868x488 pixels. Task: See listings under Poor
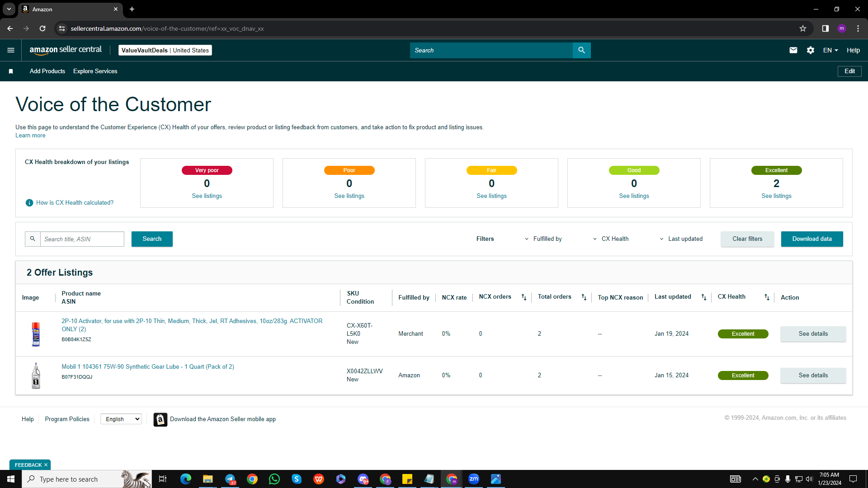[x=349, y=196]
